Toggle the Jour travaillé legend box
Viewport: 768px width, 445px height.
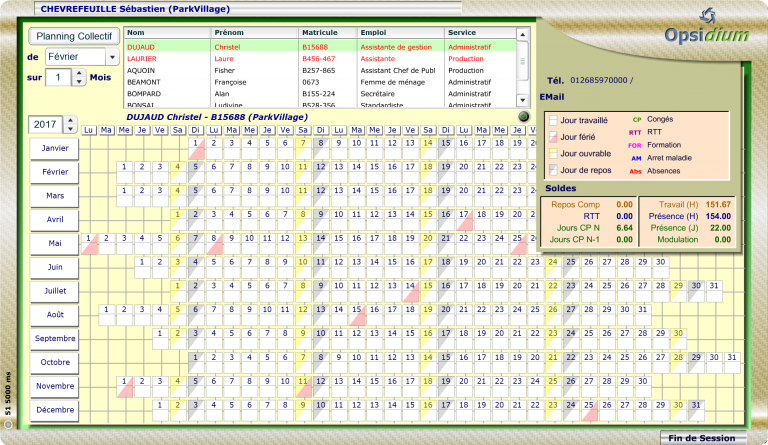pyautogui.click(x=552, y=120)
